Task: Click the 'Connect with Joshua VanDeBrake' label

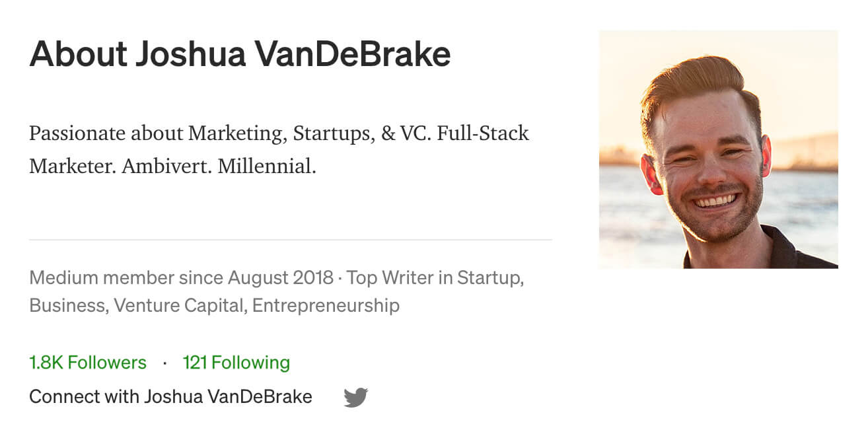Action: (170, 397)
